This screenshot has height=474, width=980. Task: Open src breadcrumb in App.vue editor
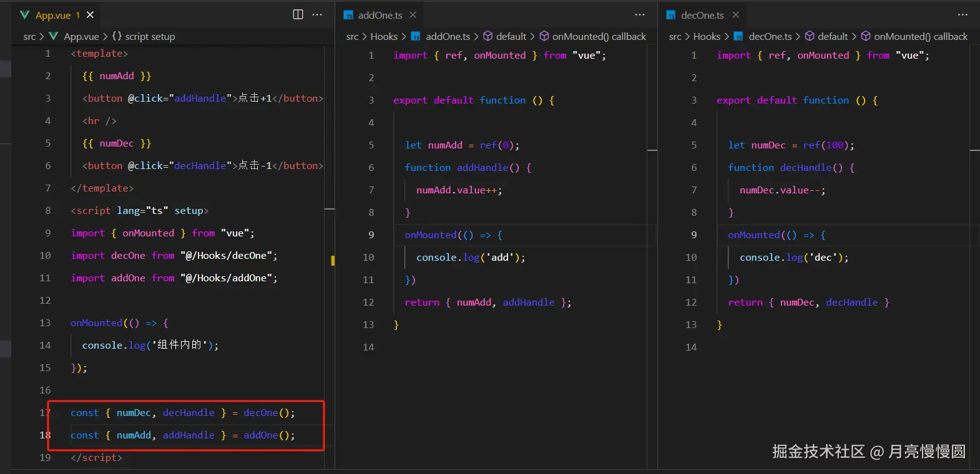point(29,37)
